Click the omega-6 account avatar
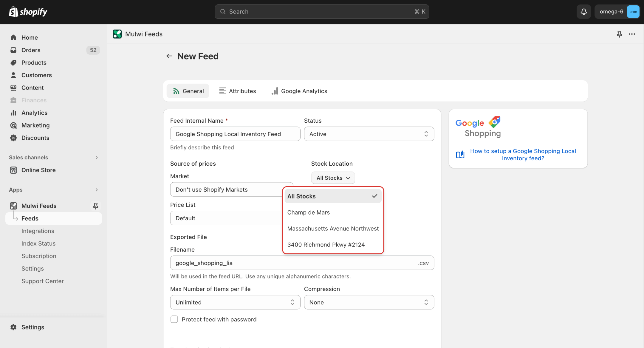 click(633, 12)
